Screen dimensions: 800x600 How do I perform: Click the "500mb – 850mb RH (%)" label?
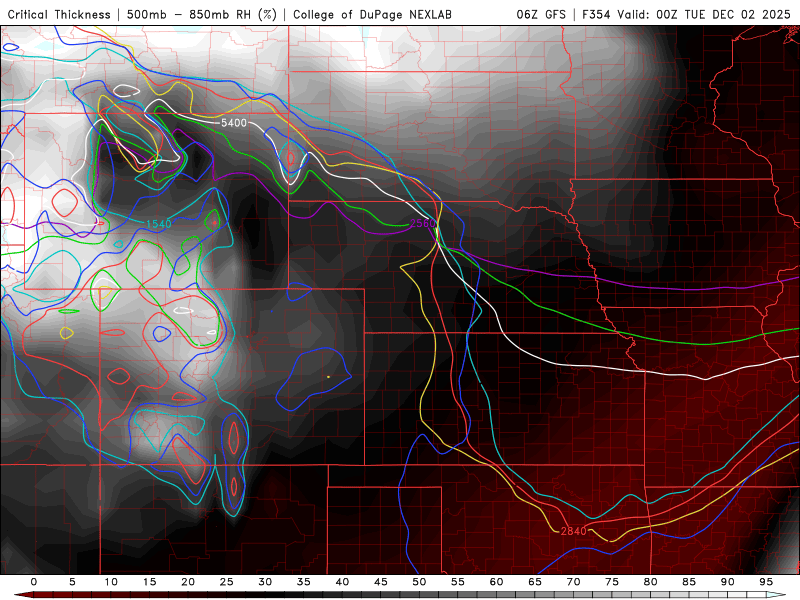point(202,14)
